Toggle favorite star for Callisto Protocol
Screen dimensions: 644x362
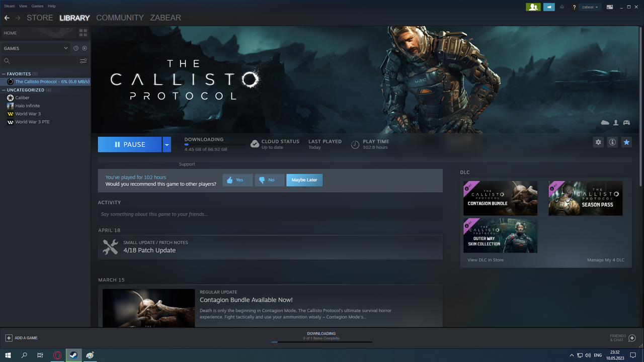click(x=626, y=142)
